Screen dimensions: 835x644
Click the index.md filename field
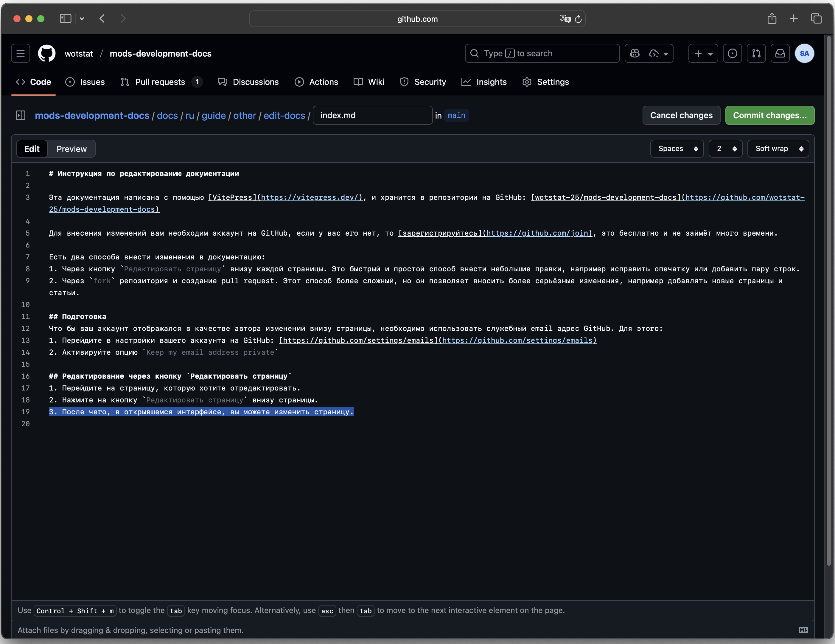click(372, 115)
